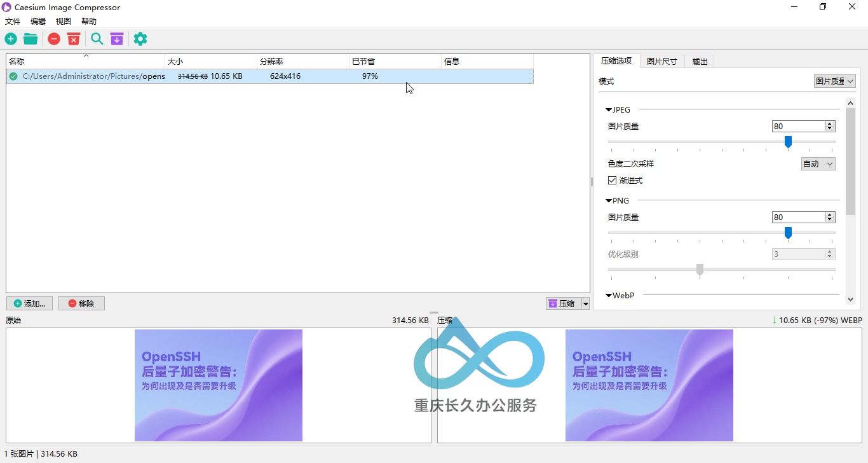The image size is (868, 463).
Task: Click the original image preview thumbnail
Action: (219, 385)
